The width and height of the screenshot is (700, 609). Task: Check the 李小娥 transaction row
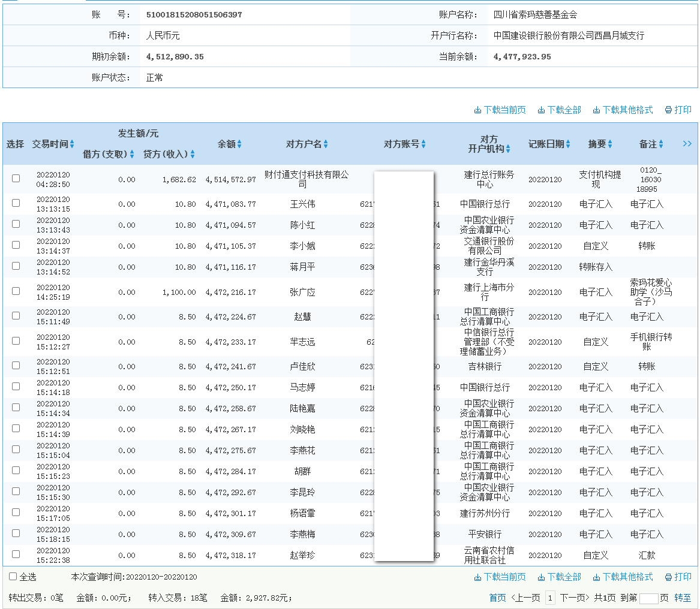pyautogui.click(x=16, y=245)
